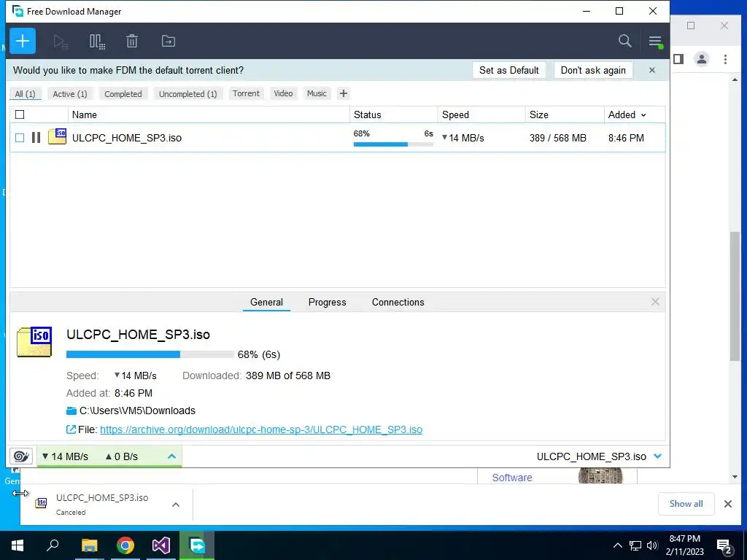Image resolution: width=747 pixels, height=560 pixels.
Task: Start the selected downloads from the toolbar
Action: [61, 42]
